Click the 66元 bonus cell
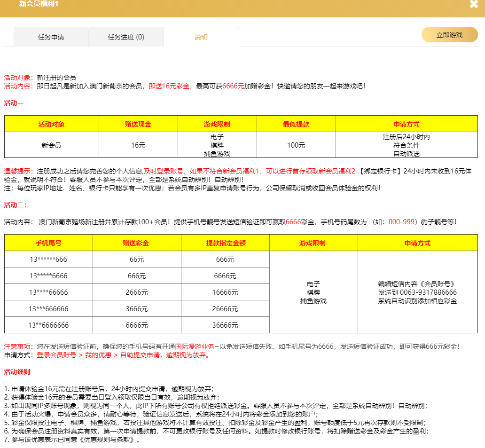This screenshot has height=448, width=485. click(x=137, y=259)
